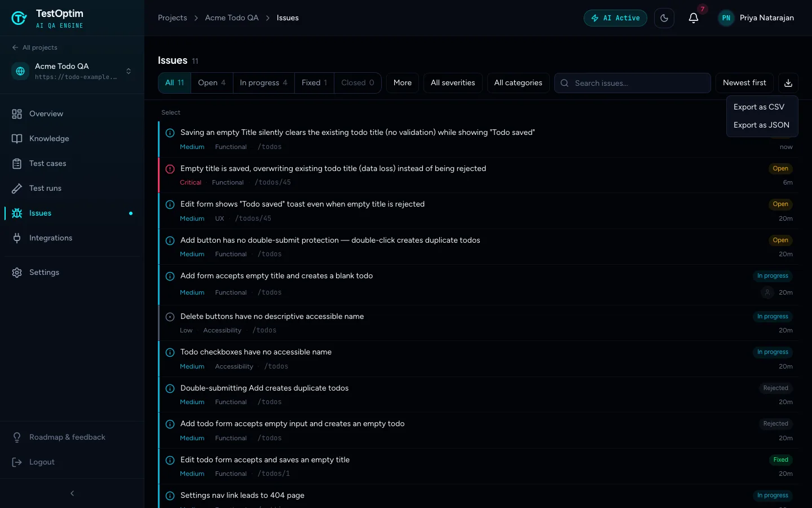Click the export download icon
Screen dimensions: 812x508
pyautogui.click(x=788, y=83)
